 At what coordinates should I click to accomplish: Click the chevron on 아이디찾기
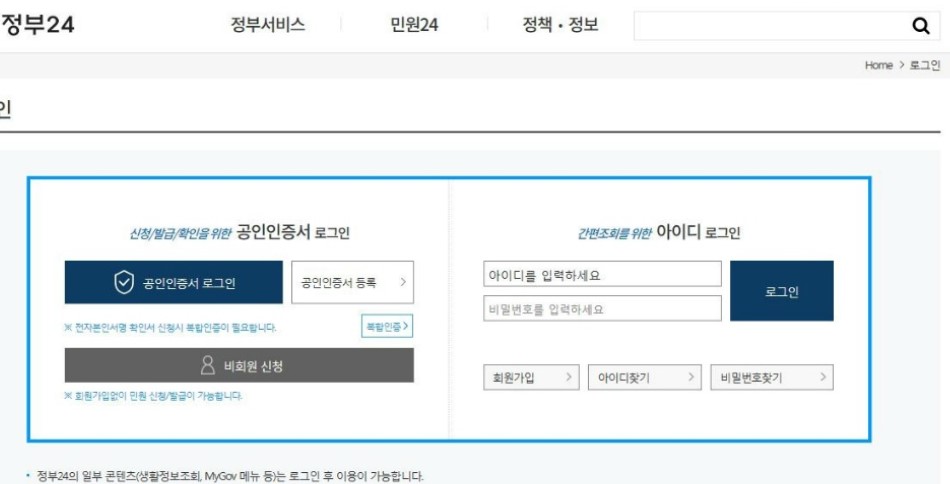click(x=691, y=377)
